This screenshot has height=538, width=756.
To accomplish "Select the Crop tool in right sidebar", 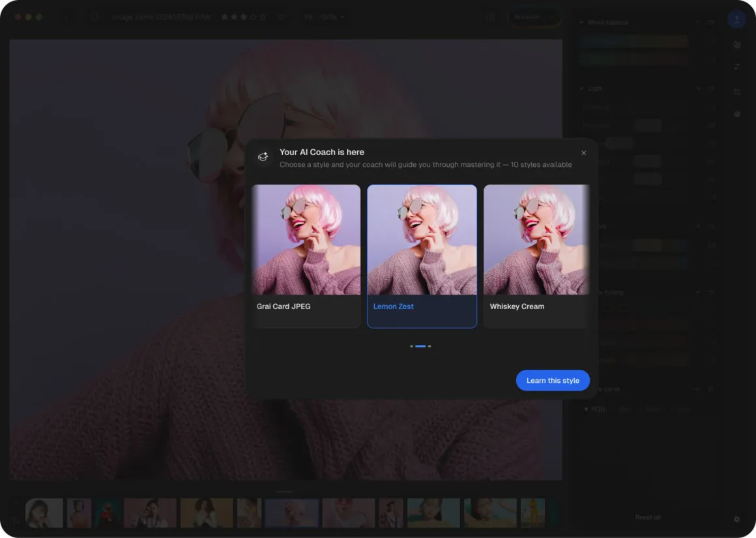I will coord(736,92).
